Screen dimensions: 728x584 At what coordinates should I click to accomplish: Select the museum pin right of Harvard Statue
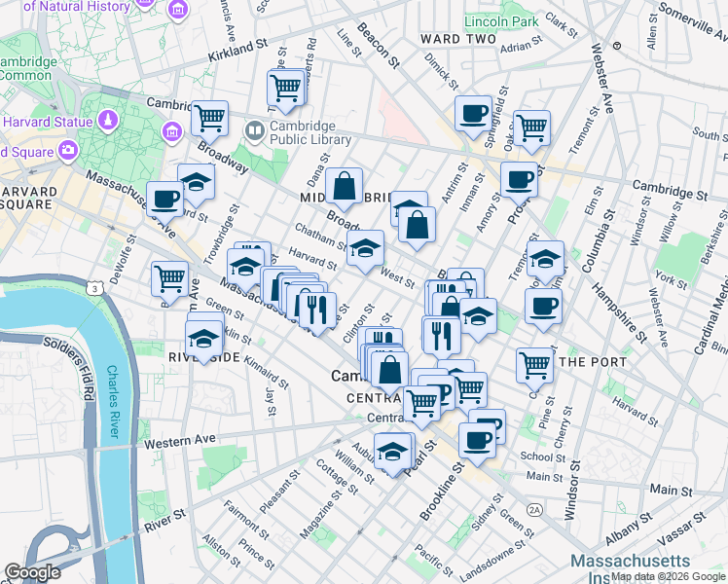(x=172, y=132)
